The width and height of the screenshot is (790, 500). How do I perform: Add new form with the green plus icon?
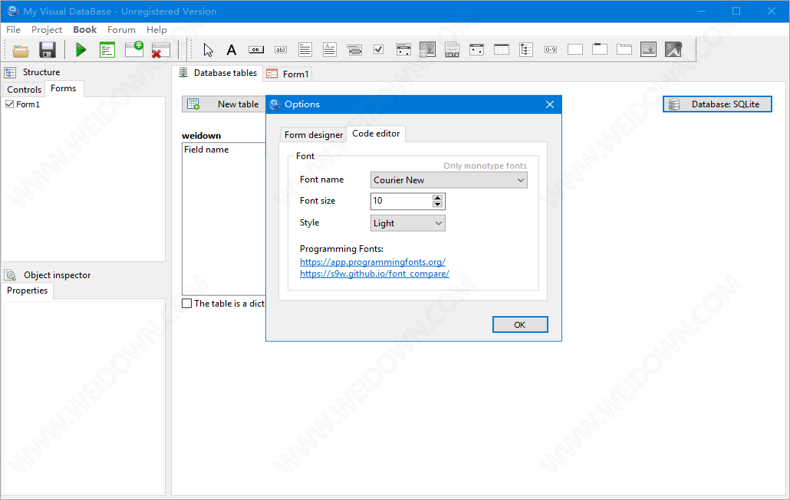point(134,49)
